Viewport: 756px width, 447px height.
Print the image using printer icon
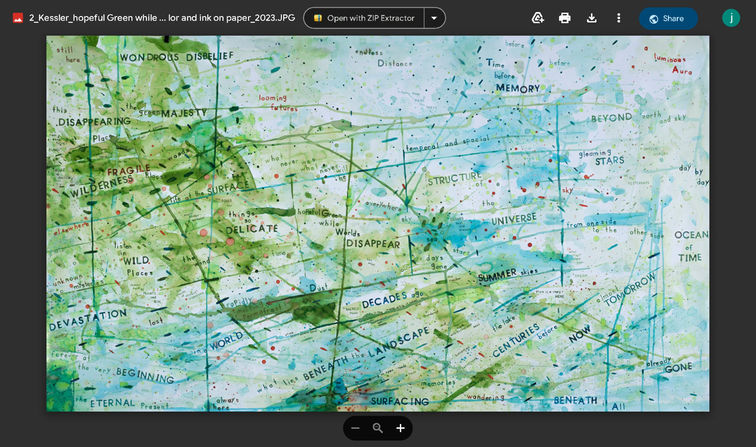coord(565,18)
